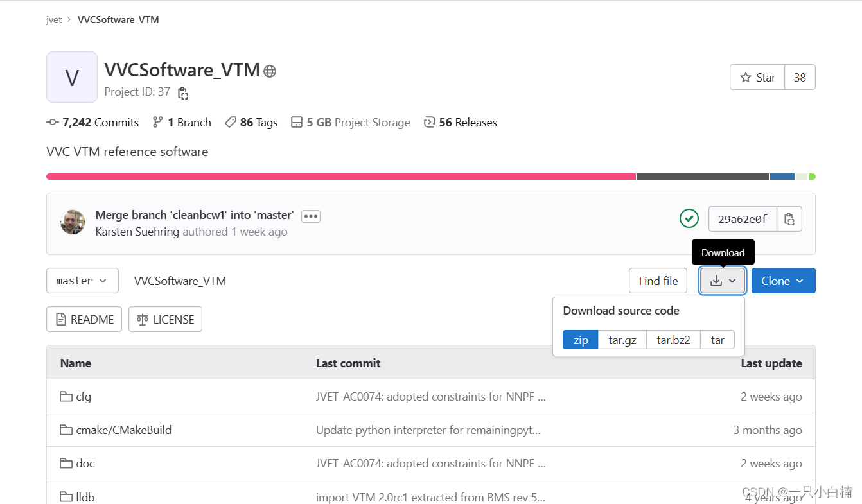Download source as tar.gz
The height and width of the screenshot is (504, 862).
622,340
